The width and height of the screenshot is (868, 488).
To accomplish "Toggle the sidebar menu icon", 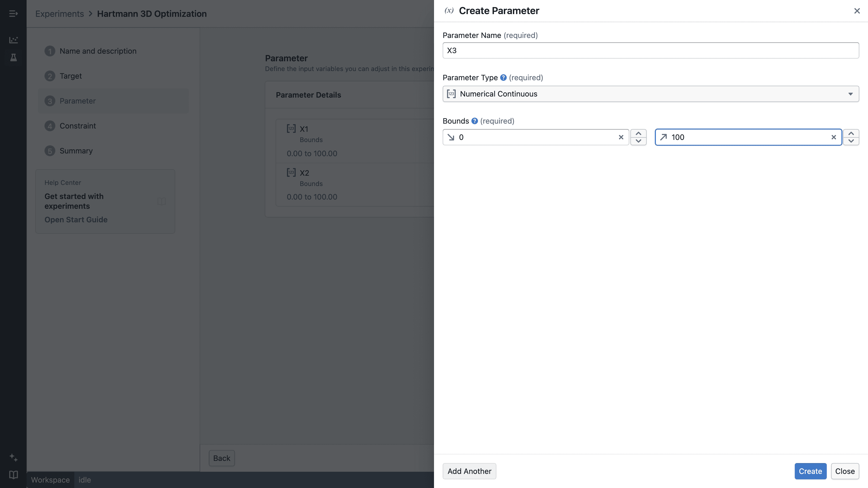I will (x=13, y=14).
